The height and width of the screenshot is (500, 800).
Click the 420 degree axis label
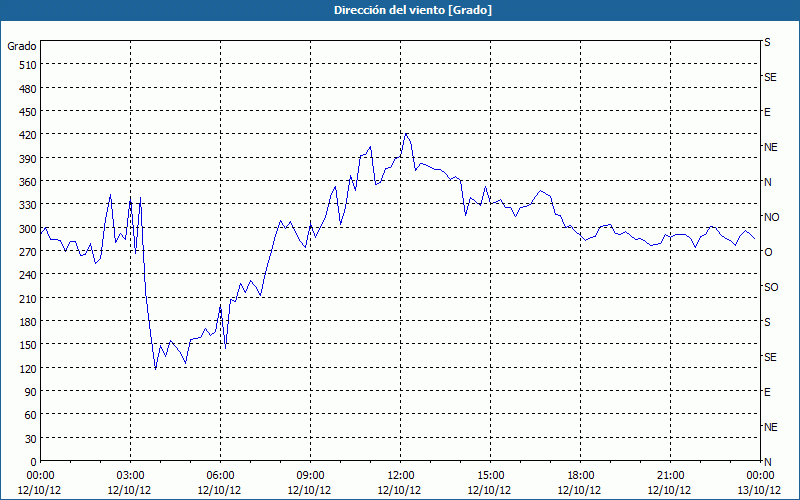[28, 135]
